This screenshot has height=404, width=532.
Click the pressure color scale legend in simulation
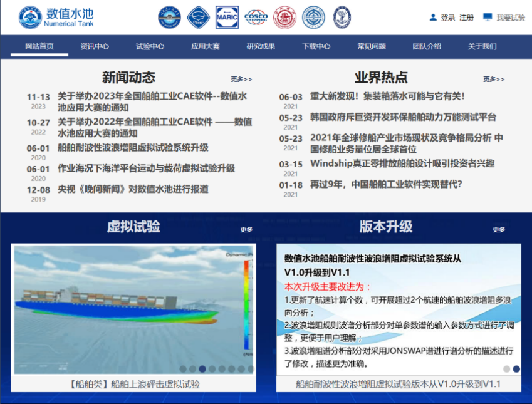pyautogui.click(x=246, y=306)
